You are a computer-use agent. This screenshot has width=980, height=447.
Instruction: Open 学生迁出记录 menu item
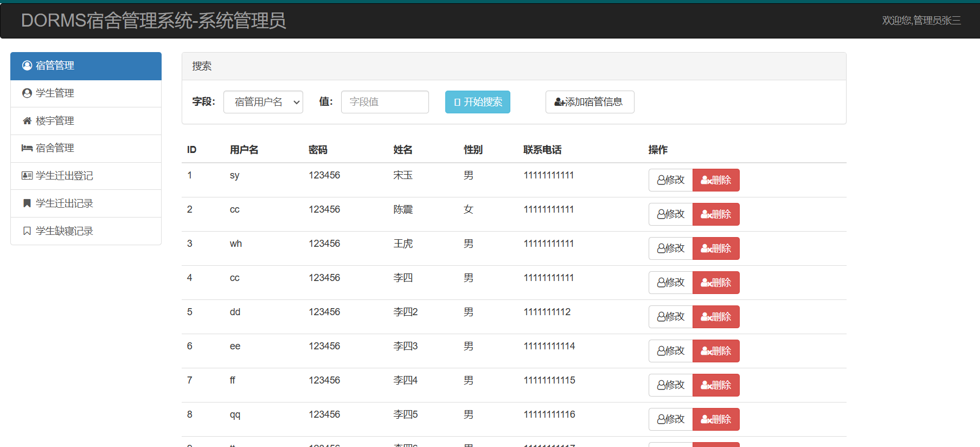click(86, 203)
